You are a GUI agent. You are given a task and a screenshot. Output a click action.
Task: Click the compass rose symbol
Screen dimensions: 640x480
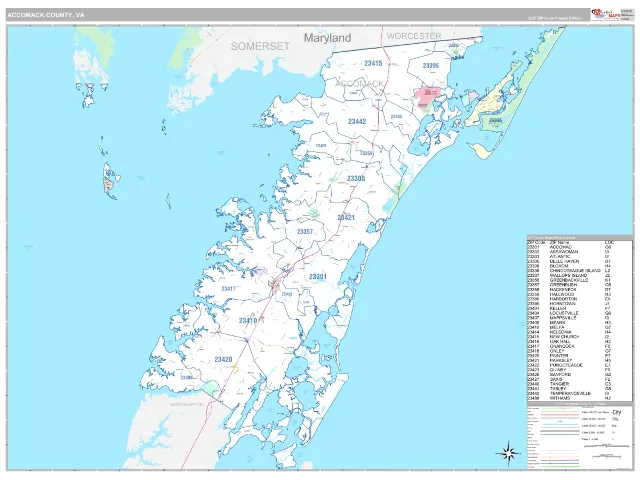click(x=508, y=453)
